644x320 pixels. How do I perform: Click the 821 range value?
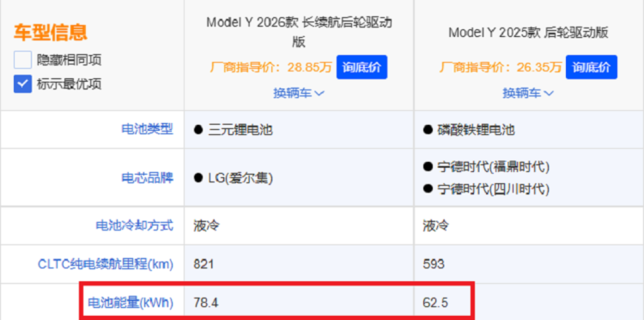(x=204, y=264)
